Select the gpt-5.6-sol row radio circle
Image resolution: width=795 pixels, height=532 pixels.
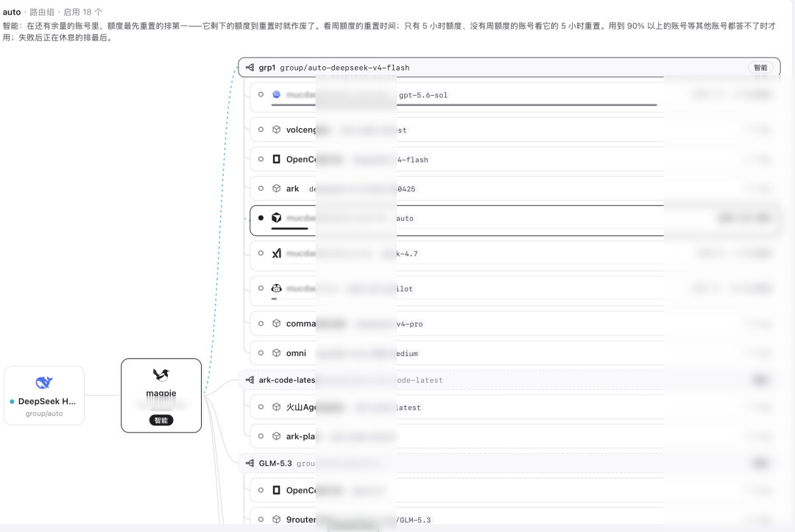tap(261, 94)
